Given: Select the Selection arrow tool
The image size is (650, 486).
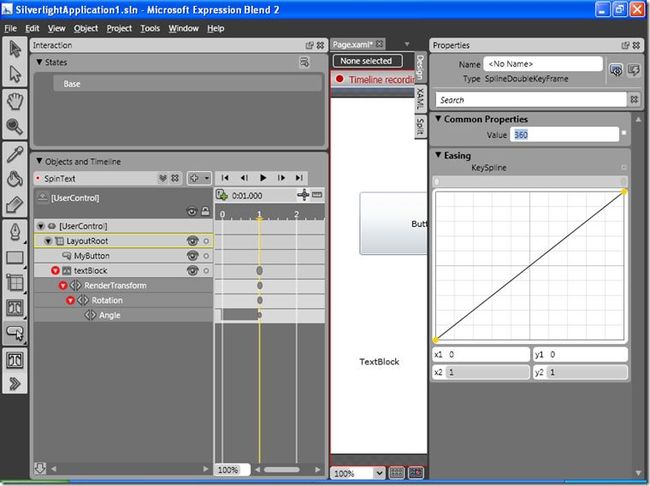Looking at the screenshot, I should click(x=15, y=49).
